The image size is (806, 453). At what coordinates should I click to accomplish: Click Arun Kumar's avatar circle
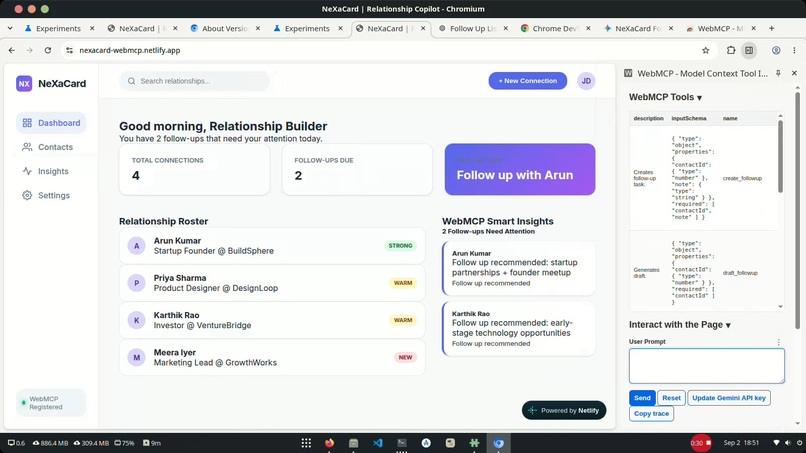pos(137,246)
